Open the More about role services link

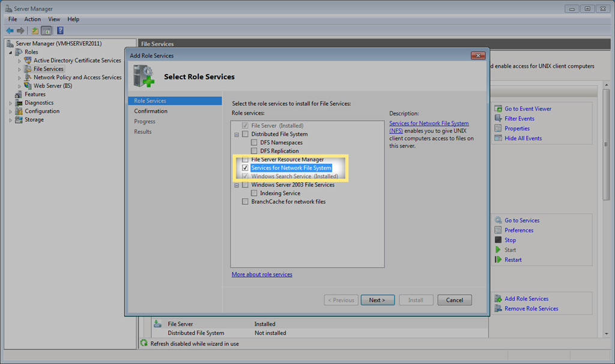click(x=262, y=274)
